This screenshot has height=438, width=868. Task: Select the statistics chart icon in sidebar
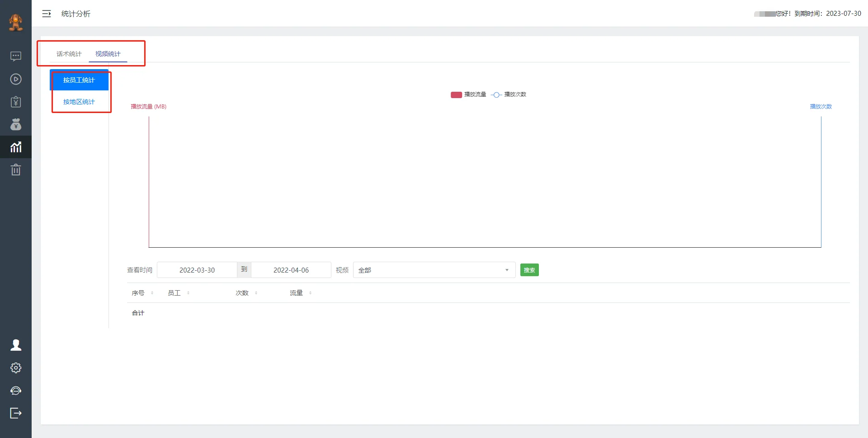point(16,147)
